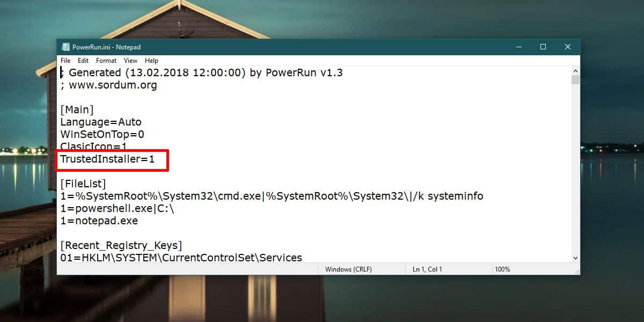644x322 pixels.
Task: Close the Notepad window
Action: point(567,47)
